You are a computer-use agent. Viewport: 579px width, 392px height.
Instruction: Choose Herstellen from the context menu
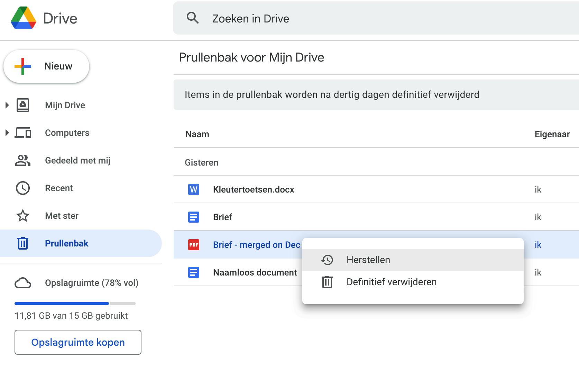[368, 260]
